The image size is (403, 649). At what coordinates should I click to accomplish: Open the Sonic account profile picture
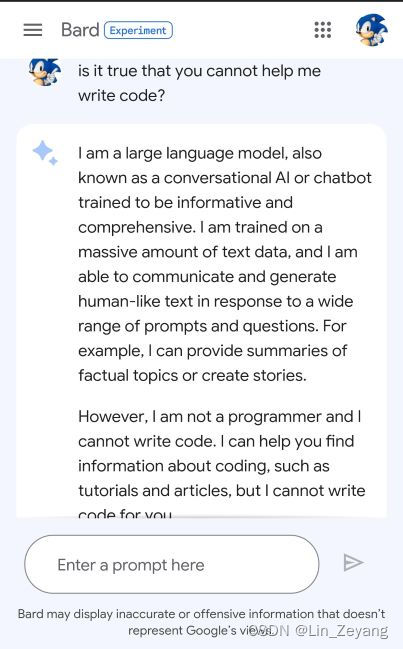(372, 30)
